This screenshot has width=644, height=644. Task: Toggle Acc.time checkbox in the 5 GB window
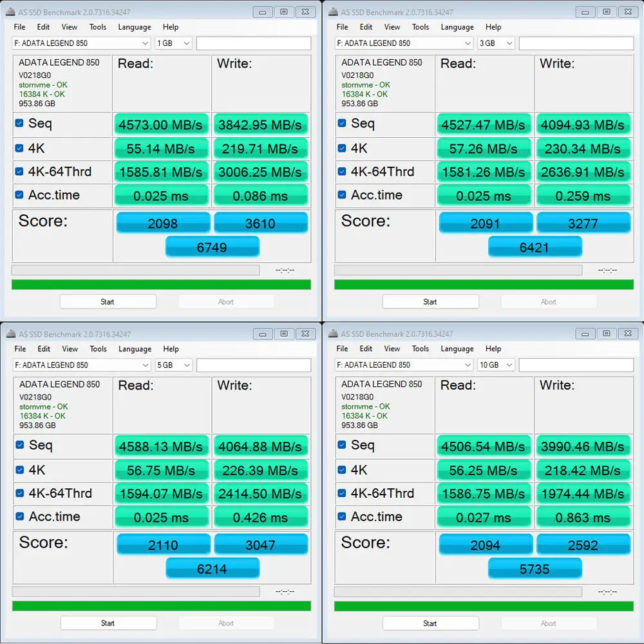[x=20, y=516]
